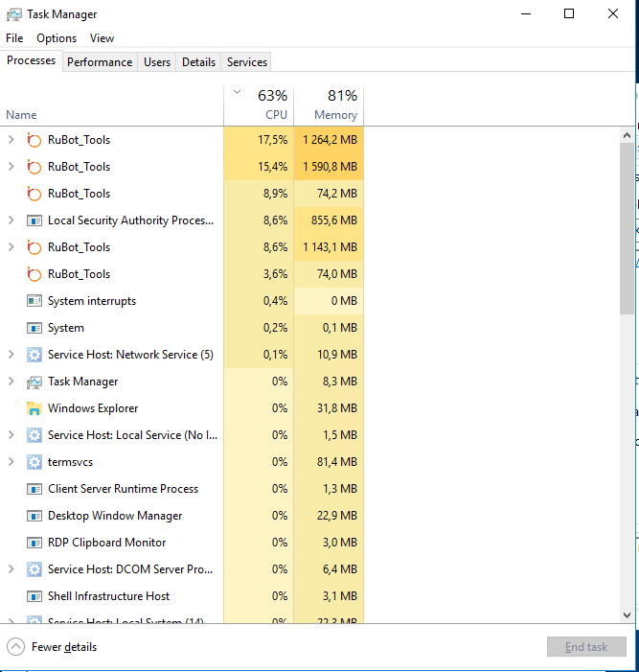Screen dimensions: 639x672
Task: Collapse view with Fewer details
Action: pos(54,647)
